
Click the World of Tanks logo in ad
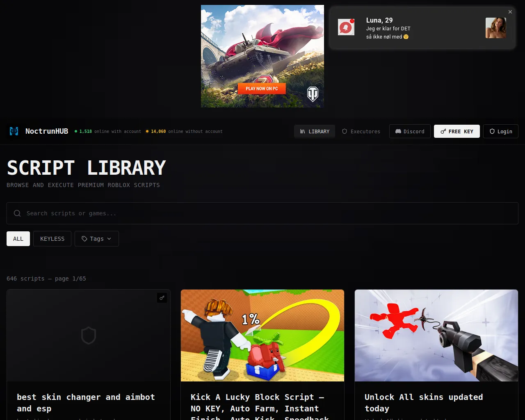point(313,94)
